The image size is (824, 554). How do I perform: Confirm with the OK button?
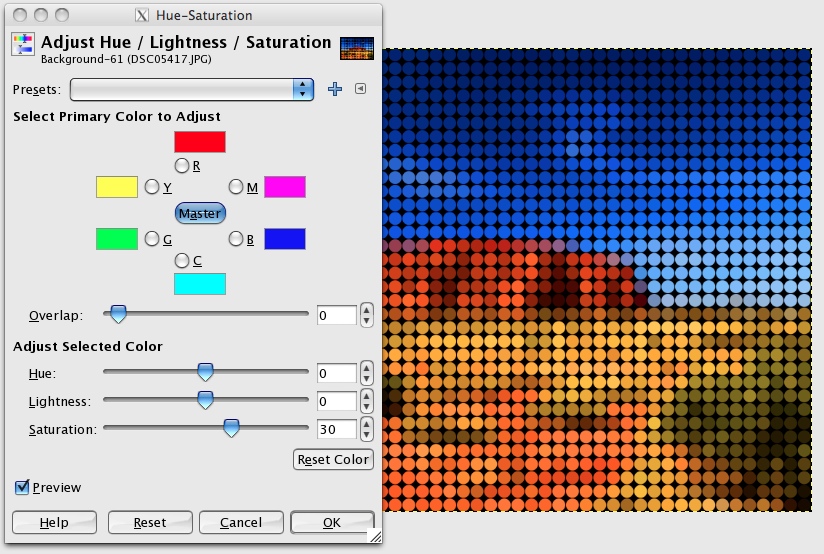332,522
